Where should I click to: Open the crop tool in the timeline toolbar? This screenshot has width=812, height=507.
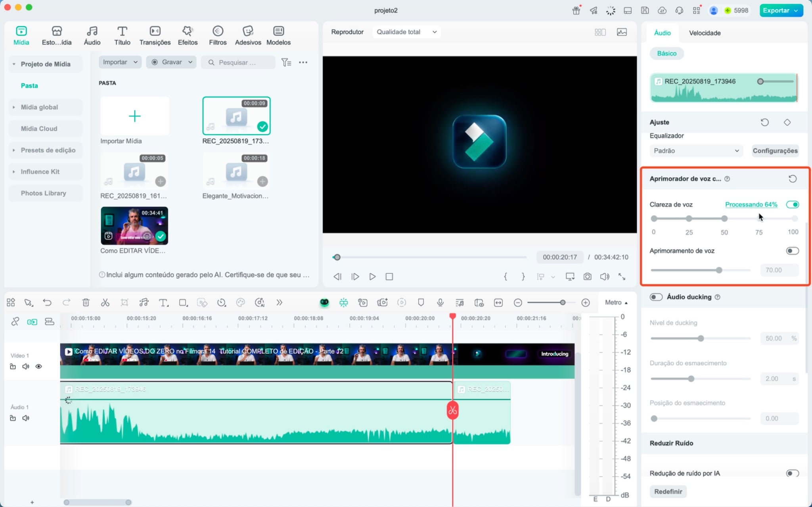click(x=124, y=303)
